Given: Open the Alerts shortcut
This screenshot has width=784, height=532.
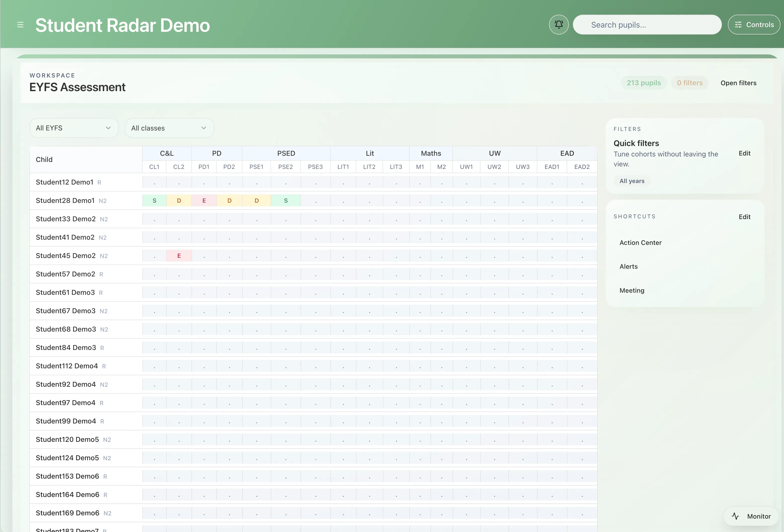Looking at the screenshot, I should 628,266.
